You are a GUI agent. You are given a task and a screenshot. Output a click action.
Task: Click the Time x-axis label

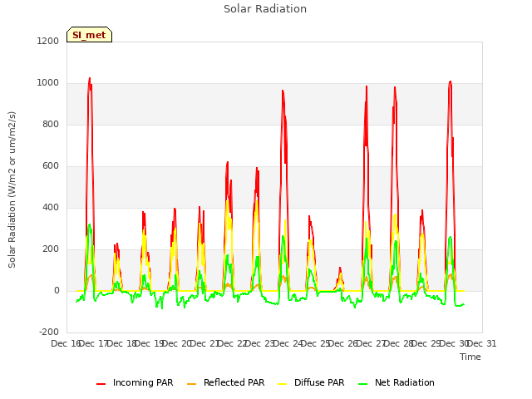[470, 357]
